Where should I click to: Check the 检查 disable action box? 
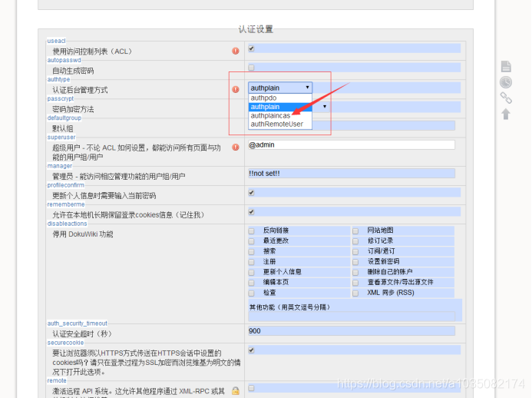click(251, 293)
